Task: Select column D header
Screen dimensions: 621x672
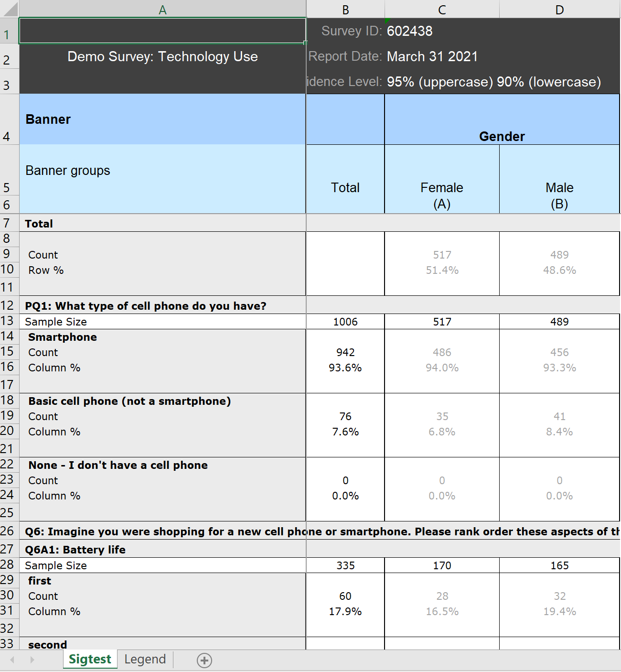Action: [559, 9]
